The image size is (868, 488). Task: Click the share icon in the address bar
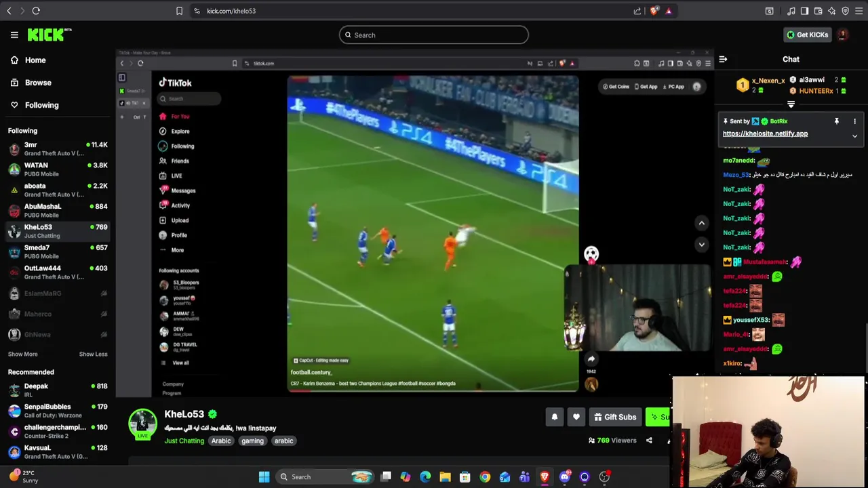click(637, 11)
